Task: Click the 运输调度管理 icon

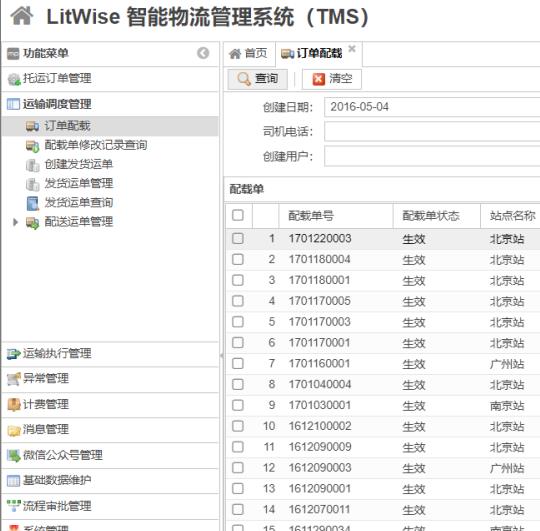Action: click(13, 104)
